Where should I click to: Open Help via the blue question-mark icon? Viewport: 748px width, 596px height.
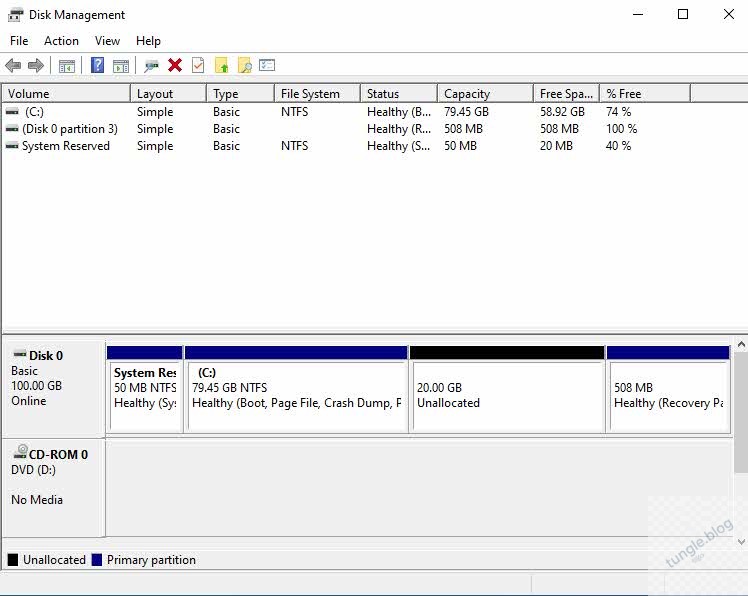coord(97,65)
